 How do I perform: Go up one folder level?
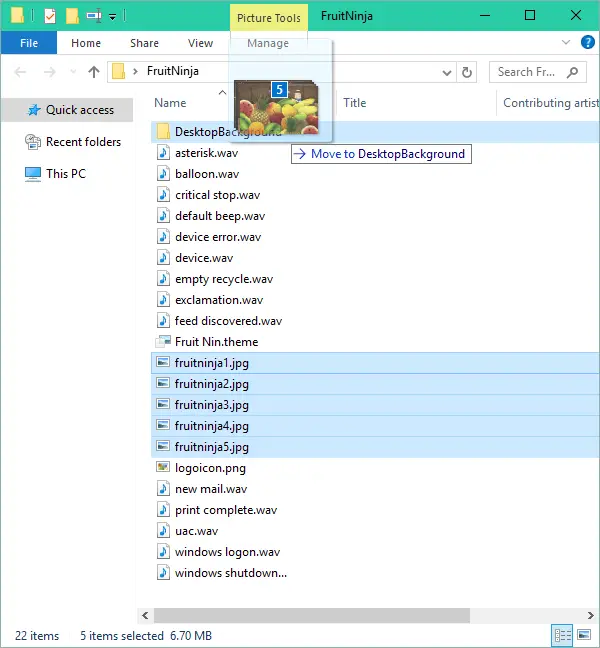[94, 72]
